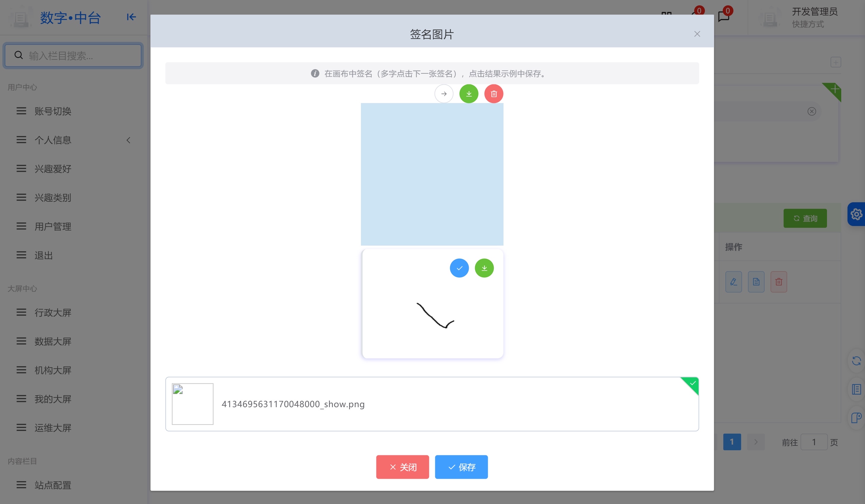Focus the 输入栏目搜索 search field

73,56
